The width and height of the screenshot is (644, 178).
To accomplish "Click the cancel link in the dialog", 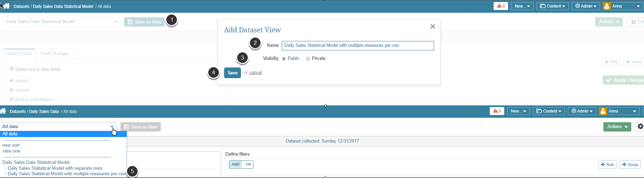I will (256, 73).
